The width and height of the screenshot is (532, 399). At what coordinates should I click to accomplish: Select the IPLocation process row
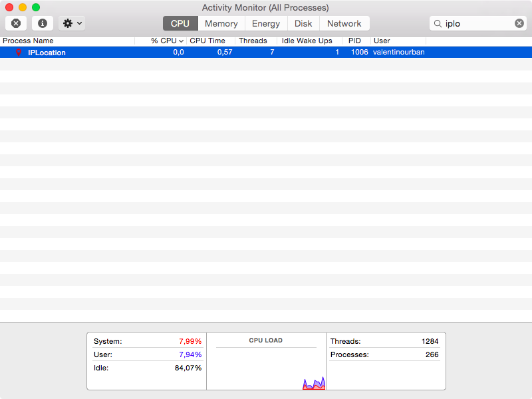[x=266, y=53]
